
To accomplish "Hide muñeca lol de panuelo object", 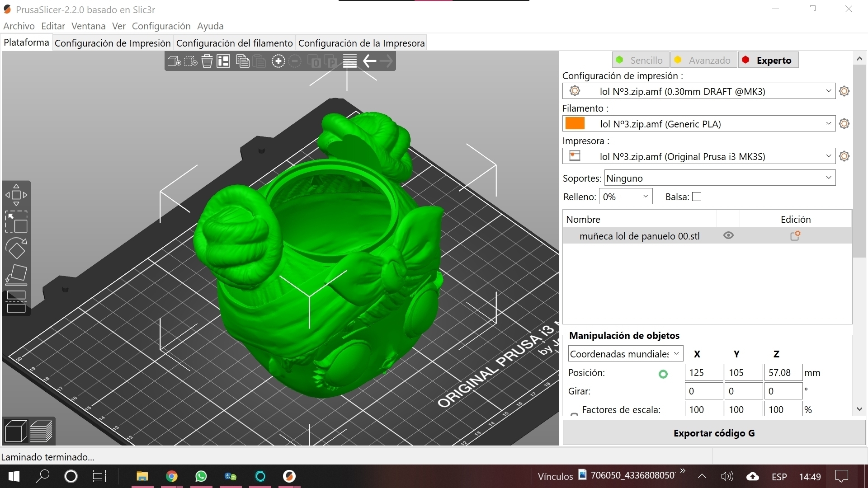I will click(728, 235).
